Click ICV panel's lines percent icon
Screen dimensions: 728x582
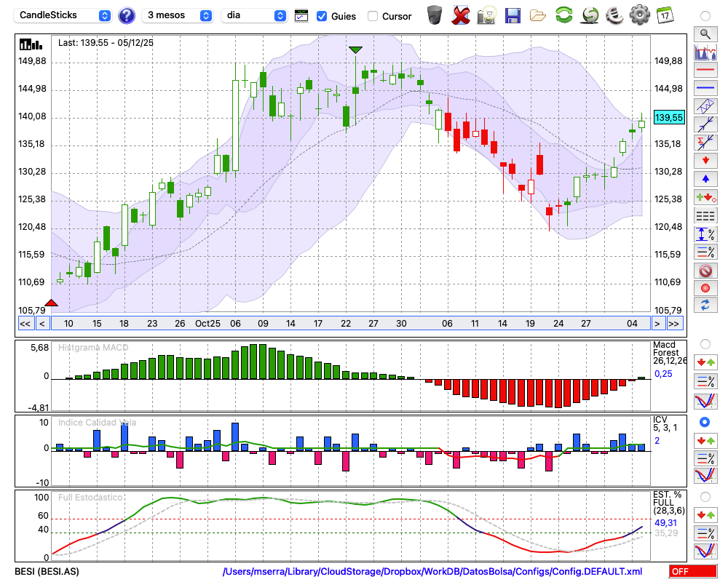click(705, 458)
